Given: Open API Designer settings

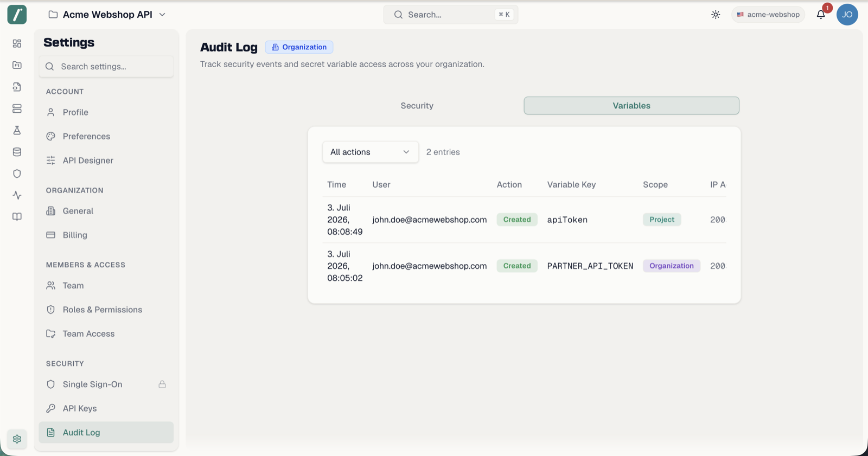Looking at the screenshot, I should point(106,160).
